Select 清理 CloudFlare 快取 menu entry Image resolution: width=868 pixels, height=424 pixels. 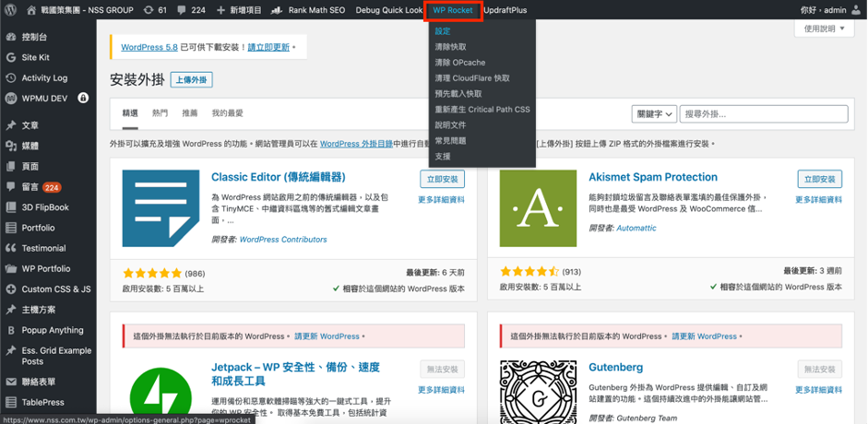tap(472, 78)
